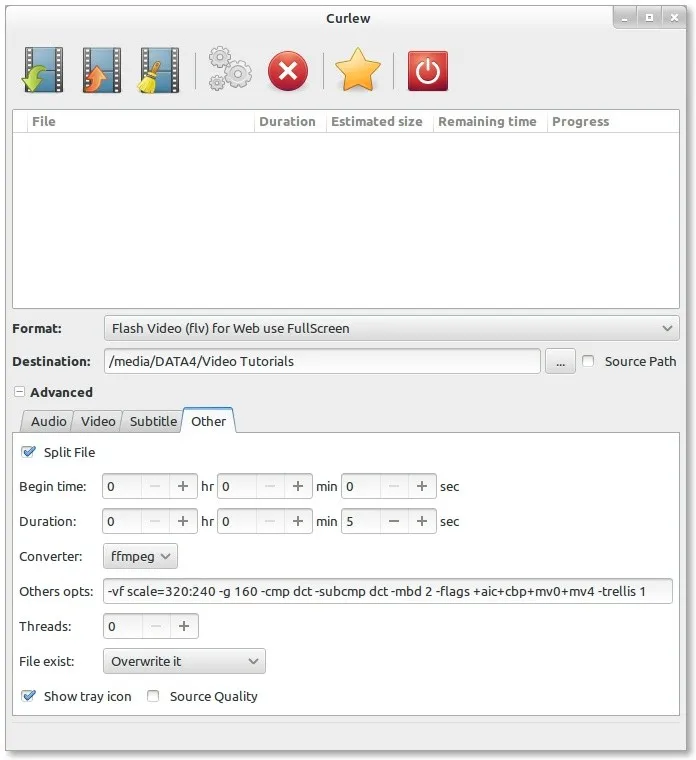Viewport: 696px width, 760px height.
Task: Open favorites with the star icon
Action: click(358, 71)
